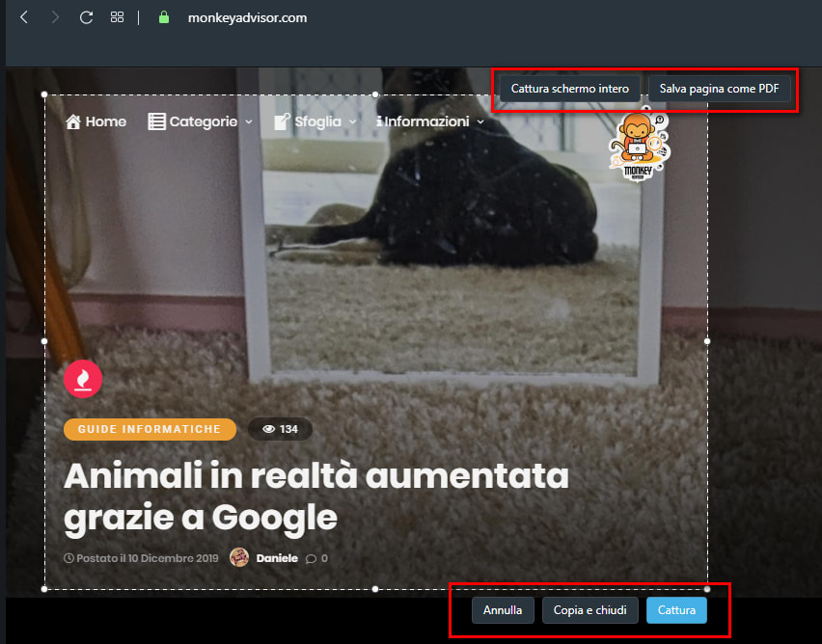The height and width of the screenshot is (644, 822).
Task: Click the list icon beside Categorie
Action: 156,121
